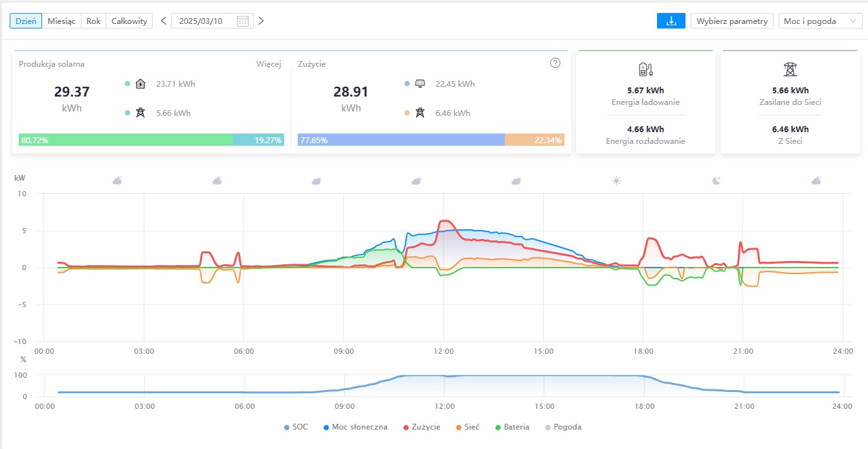
Task: Click the consumption load monitor icon
Action: click(420, 84)
